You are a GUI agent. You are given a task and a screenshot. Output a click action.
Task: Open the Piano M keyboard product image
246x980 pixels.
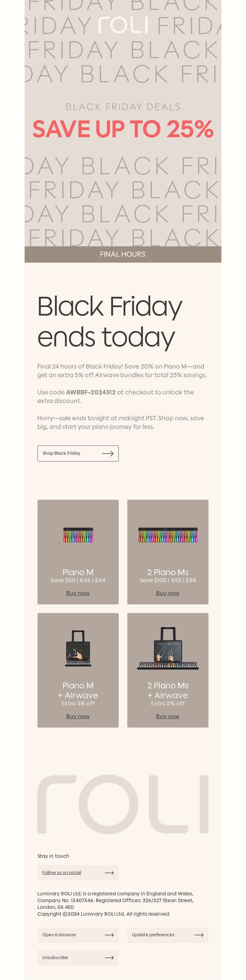(x=78, y=535)
